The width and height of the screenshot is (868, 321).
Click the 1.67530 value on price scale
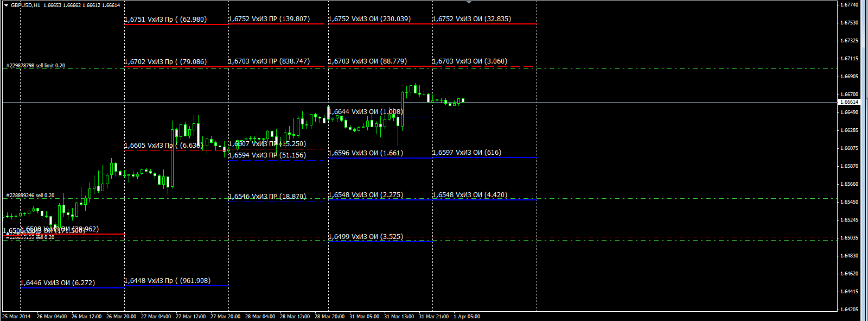[x=850, y=23]
